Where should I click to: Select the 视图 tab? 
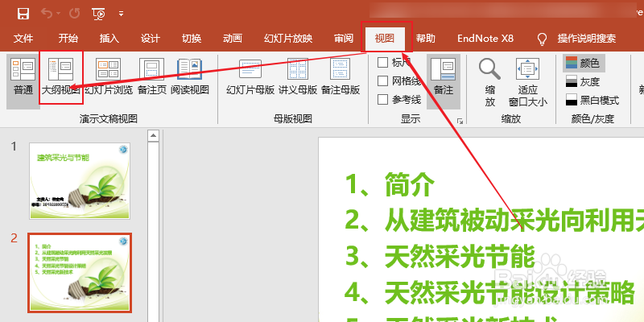(x=385, y=39)
